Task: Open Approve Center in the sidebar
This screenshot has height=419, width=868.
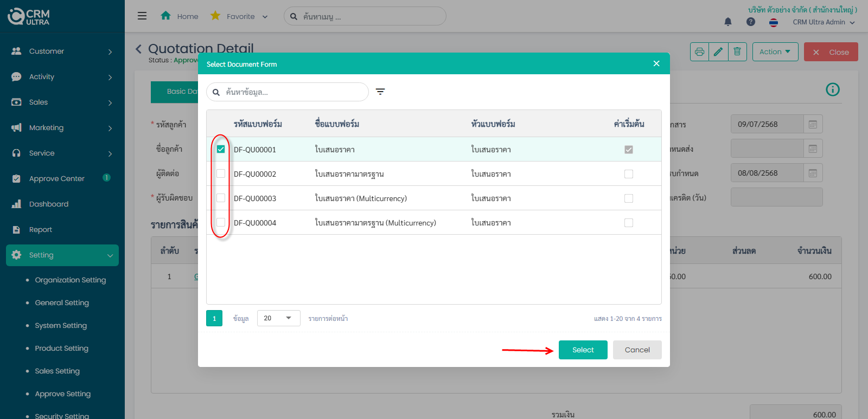Action: click(57, 179)
